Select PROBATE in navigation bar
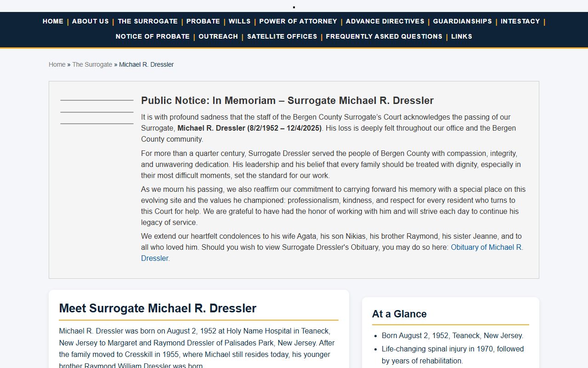588x368 pixels. (203, 21)
